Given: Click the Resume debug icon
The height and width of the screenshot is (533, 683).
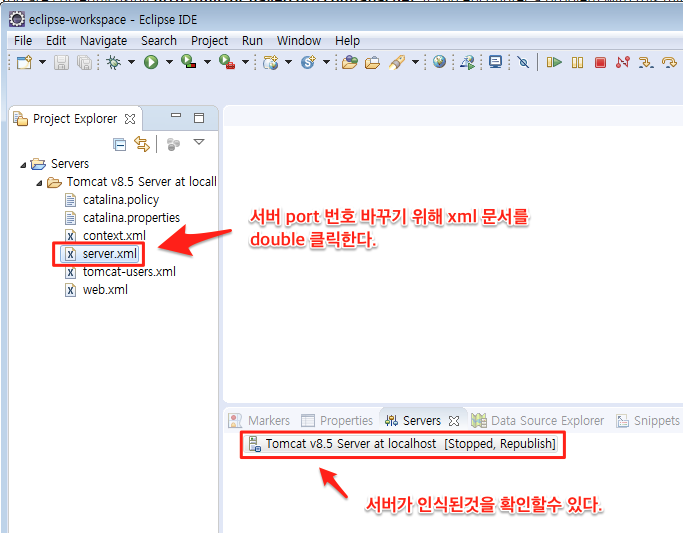Looking at the screenshot, I should coord(554,62).
